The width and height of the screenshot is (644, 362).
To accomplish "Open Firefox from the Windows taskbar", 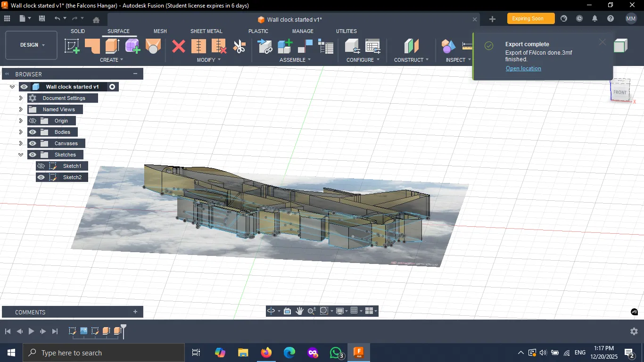I will coord(266,353).
